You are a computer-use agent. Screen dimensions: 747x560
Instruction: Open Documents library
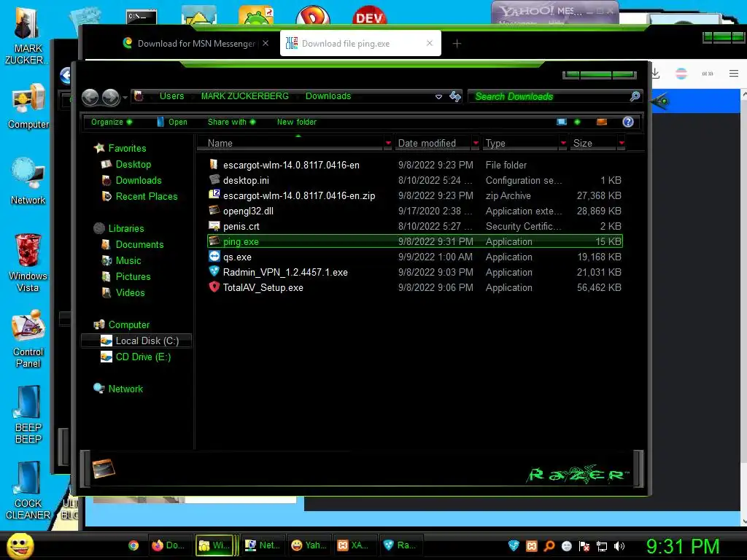click(139, 244)
